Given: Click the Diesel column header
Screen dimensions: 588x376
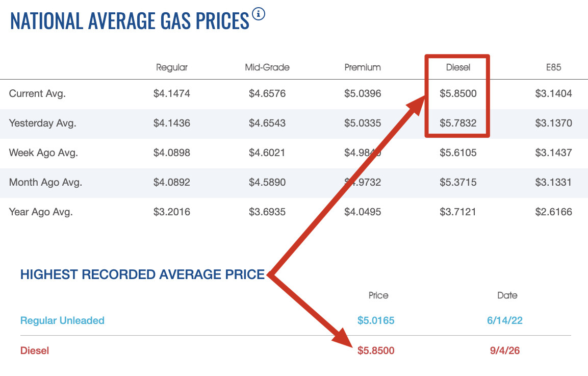Looking at the screenshot, I should (x=458, y=67).
